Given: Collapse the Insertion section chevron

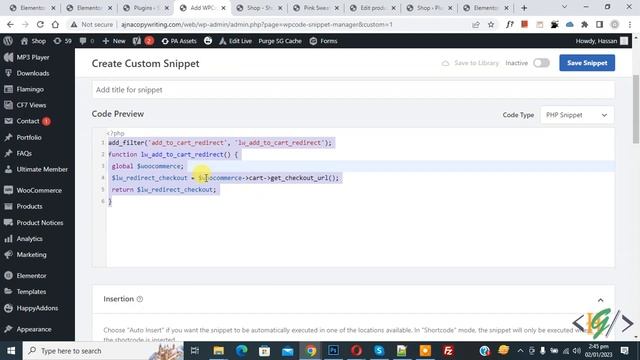Looking at the screenshot, I should point(600,300).
